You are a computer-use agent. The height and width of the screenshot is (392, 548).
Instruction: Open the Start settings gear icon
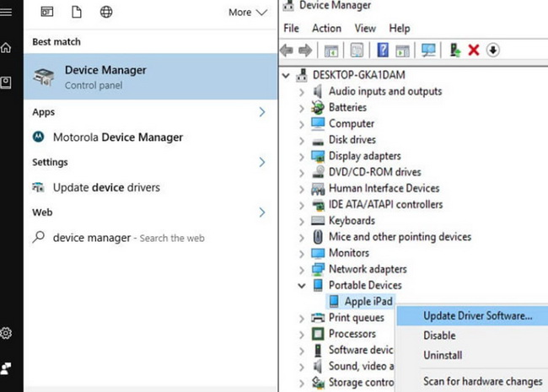click(7, 333)
